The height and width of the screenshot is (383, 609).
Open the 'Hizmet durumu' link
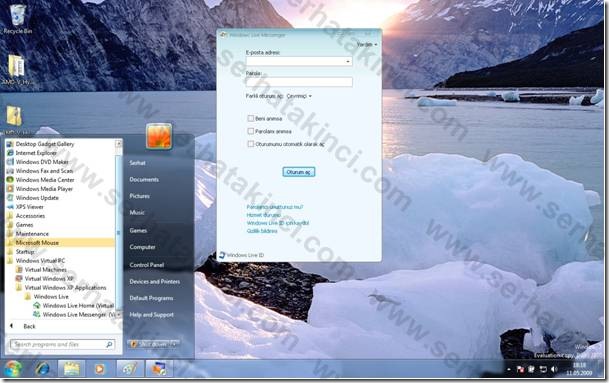[263, 215]
